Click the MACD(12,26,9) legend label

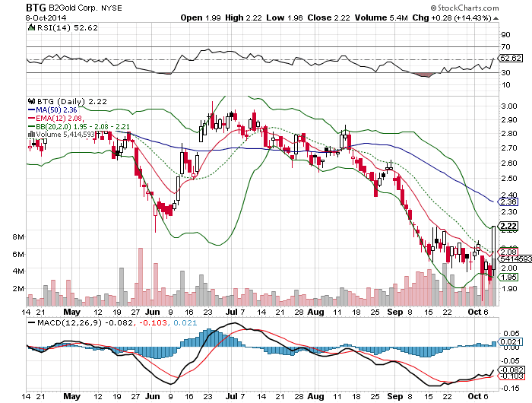tap(69, 322)
